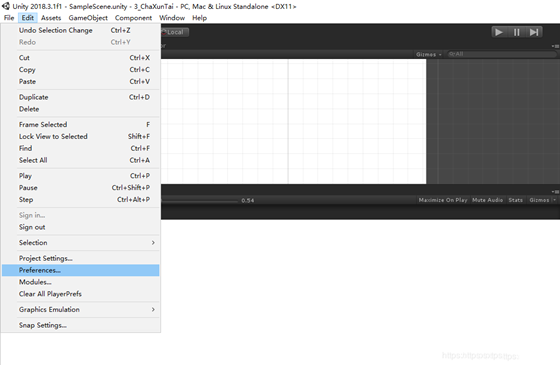Image resolution: width=560 pixels, height=365 pixels.
Task: Choose Play in the Edit menu
Action: 80,176
